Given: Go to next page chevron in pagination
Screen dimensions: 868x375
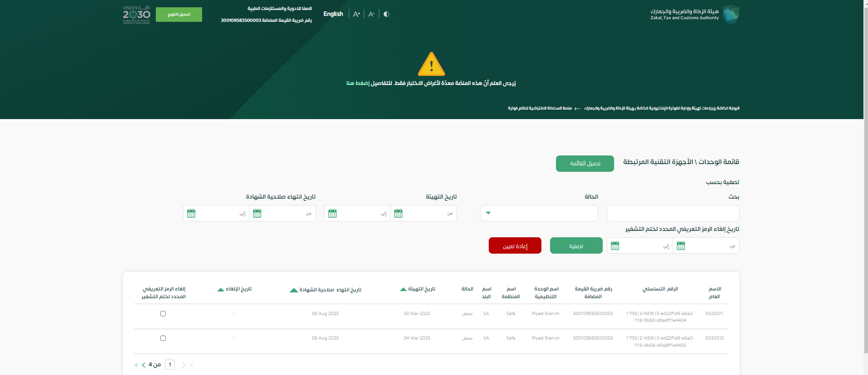Looking at the screenshot, I should tap(144, 365).
